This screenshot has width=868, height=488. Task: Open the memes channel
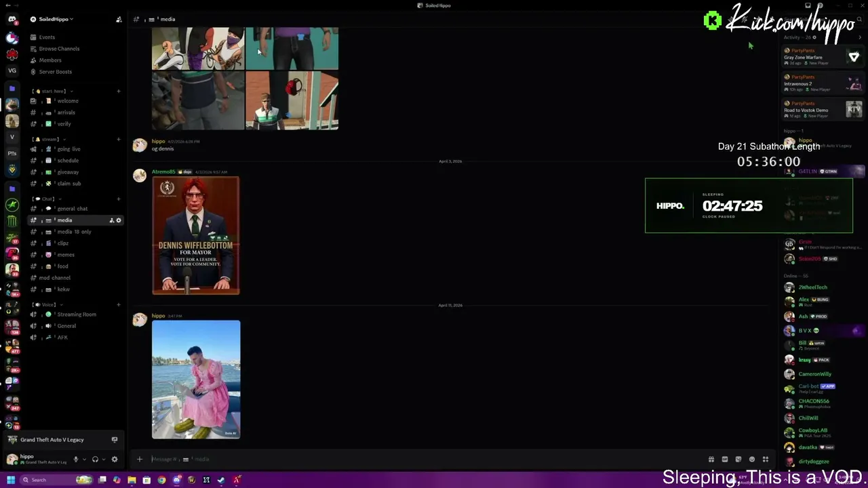click(x=76, y=255)
